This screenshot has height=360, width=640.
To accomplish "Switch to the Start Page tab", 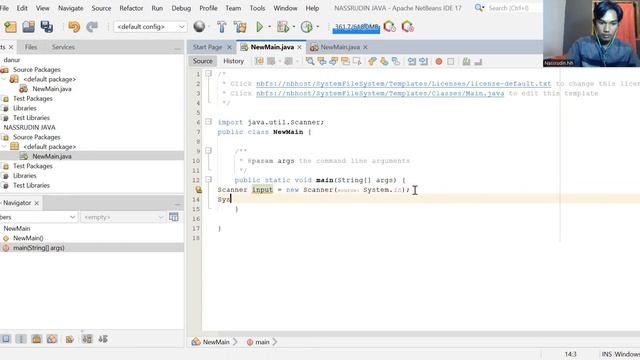I will (207, 47).
